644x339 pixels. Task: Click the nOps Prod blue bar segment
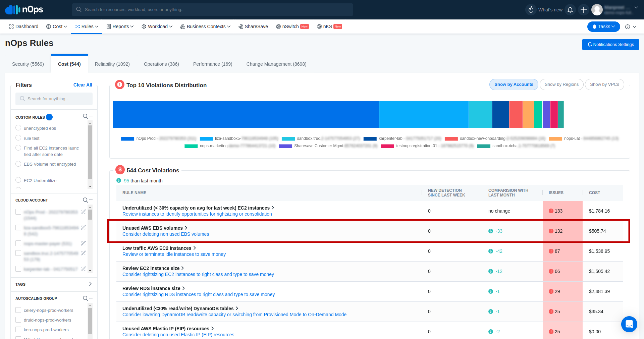pyautogui.click(x=246, y=114)
